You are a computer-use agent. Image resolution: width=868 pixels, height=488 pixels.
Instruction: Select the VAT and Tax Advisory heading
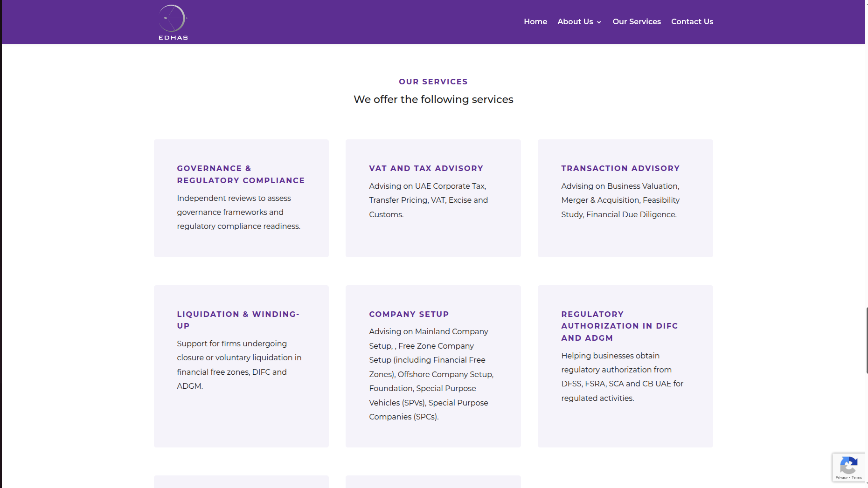click(x=426, y=168)
